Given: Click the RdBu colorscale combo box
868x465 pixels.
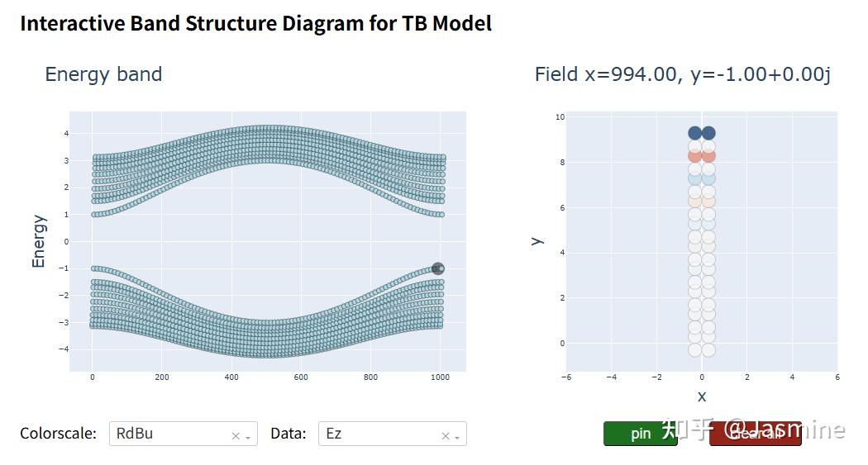Looking at the screenshot, I should (x=169, y=434).
